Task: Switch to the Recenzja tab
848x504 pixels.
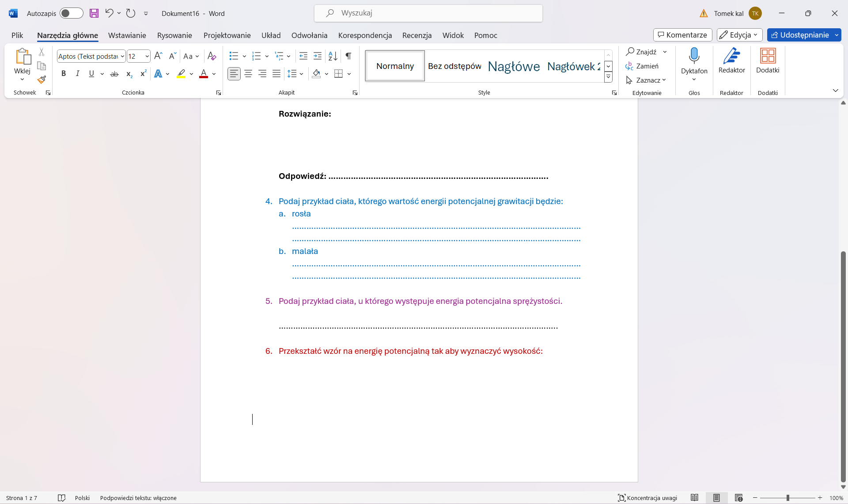Action: [416, 35]
